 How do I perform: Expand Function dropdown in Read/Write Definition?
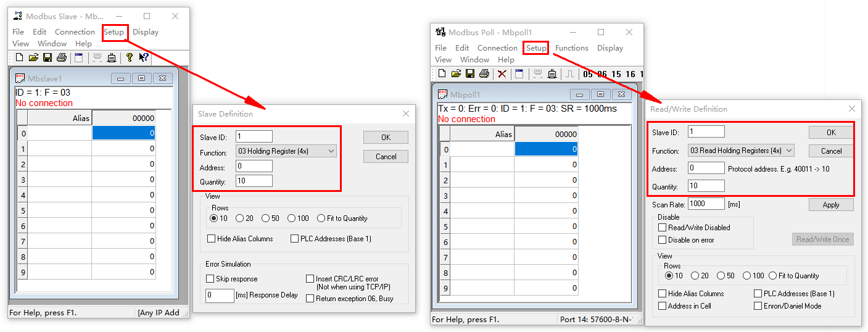(x=741, y=151)
